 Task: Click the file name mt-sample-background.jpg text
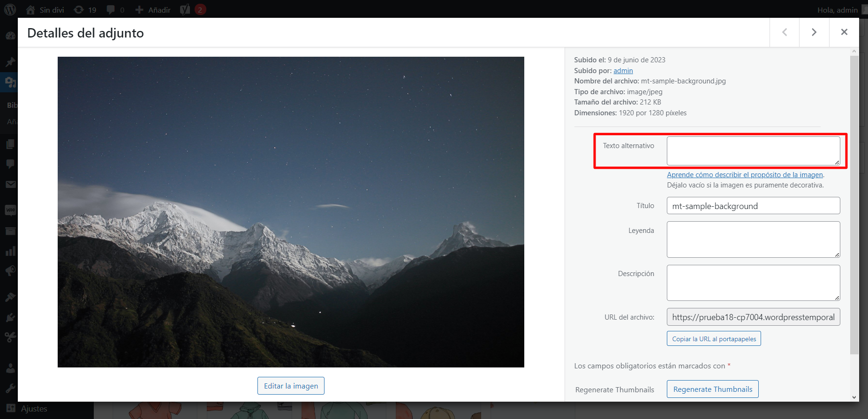pyautogui.click(x=683, y=81)
